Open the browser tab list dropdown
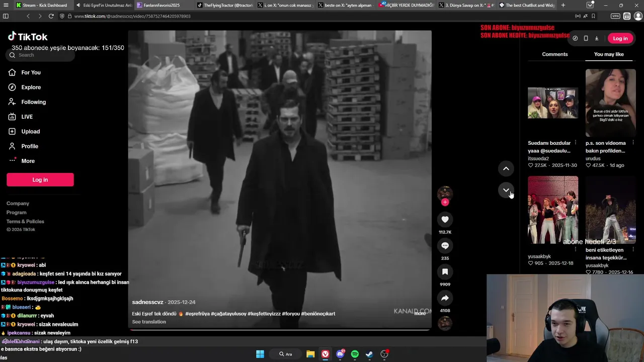 coord(590,5)
